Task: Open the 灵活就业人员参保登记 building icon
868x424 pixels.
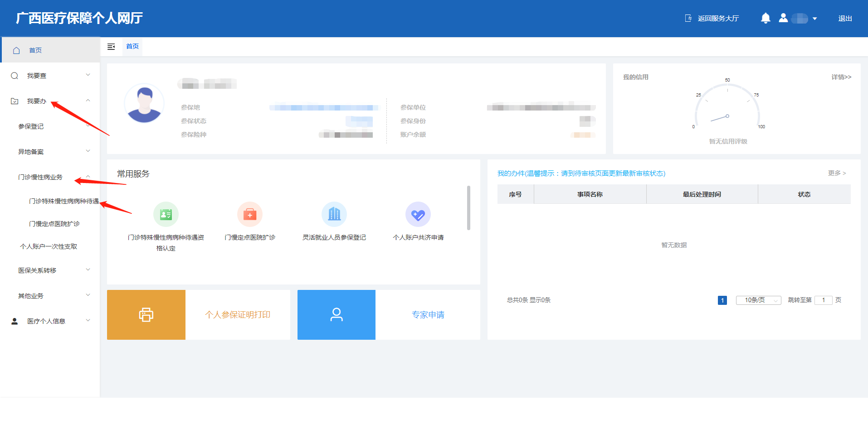Action: (x=334, y=214)
